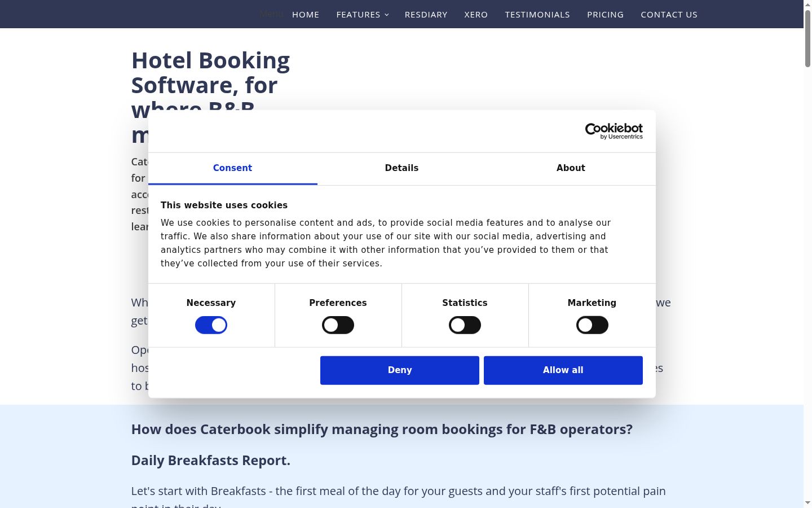Select the Consent tab
The image size is (812, 508).
coord(232,168)
